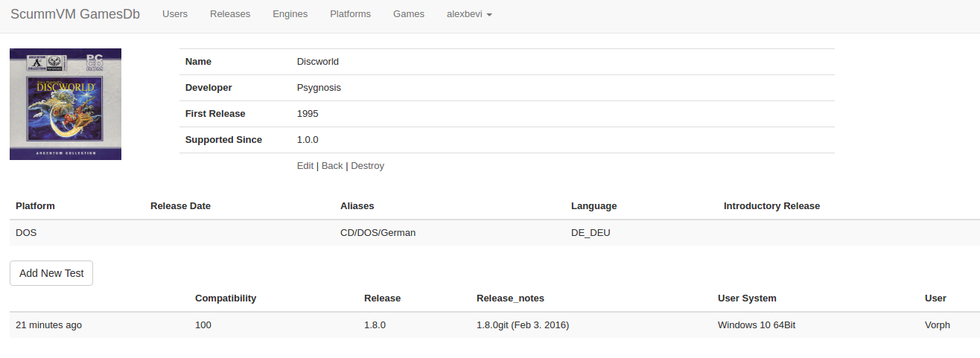Click the Discworld box art thumbnail
Image resolution: width=980 pixels, height=358 pixels.
click(x=66, y=104)
